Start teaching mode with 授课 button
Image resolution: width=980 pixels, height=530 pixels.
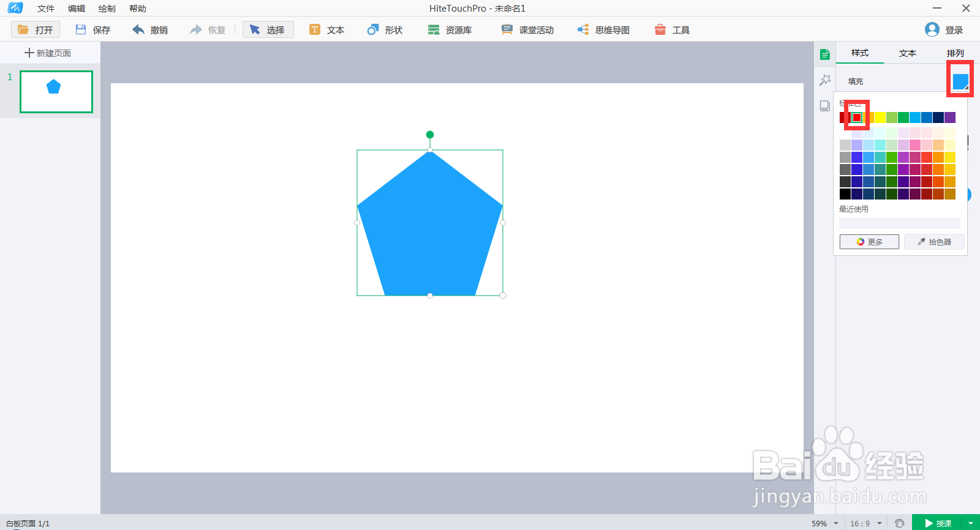938,523
